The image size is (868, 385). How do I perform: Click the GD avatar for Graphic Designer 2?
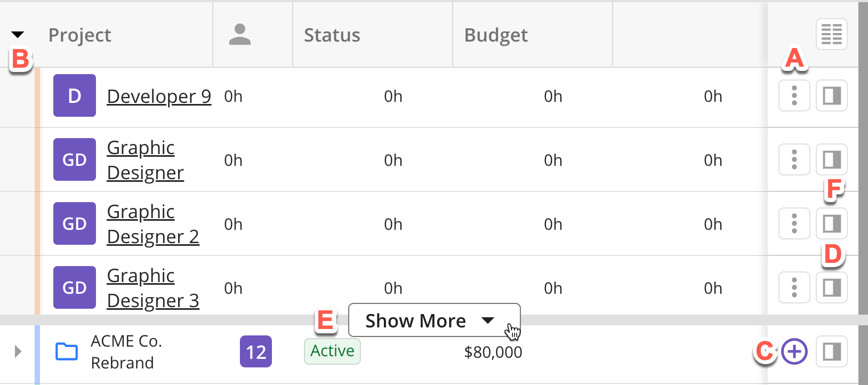coord(74,223)
